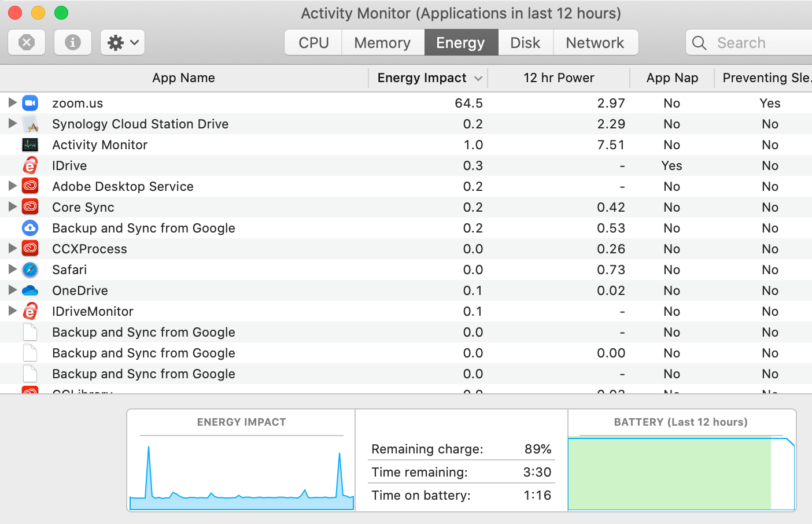Image resolution: width=812 pixels, height=524 pixels.
Task: Click the Safari compass icon
Action: coord(30,270)
